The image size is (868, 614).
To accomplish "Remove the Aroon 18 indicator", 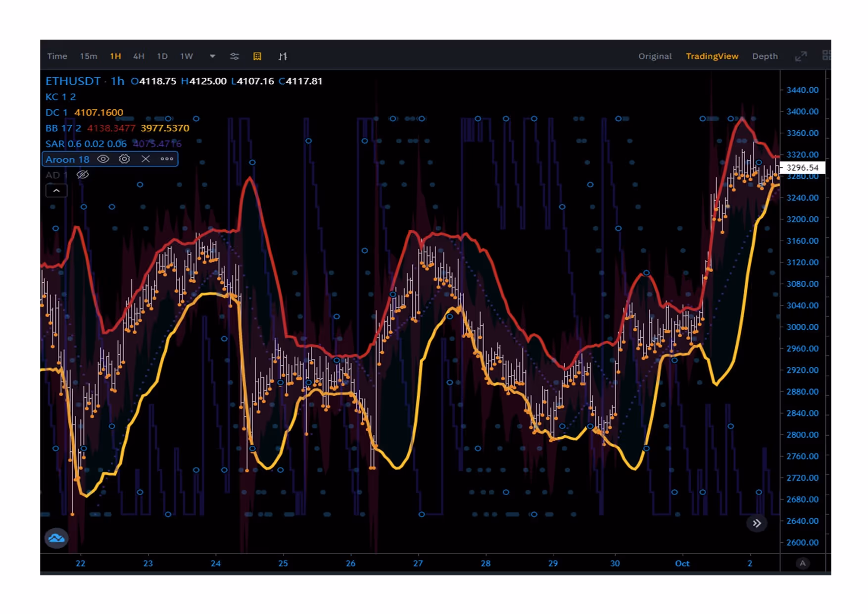I will pyautogui.click(x=145, y=159).
